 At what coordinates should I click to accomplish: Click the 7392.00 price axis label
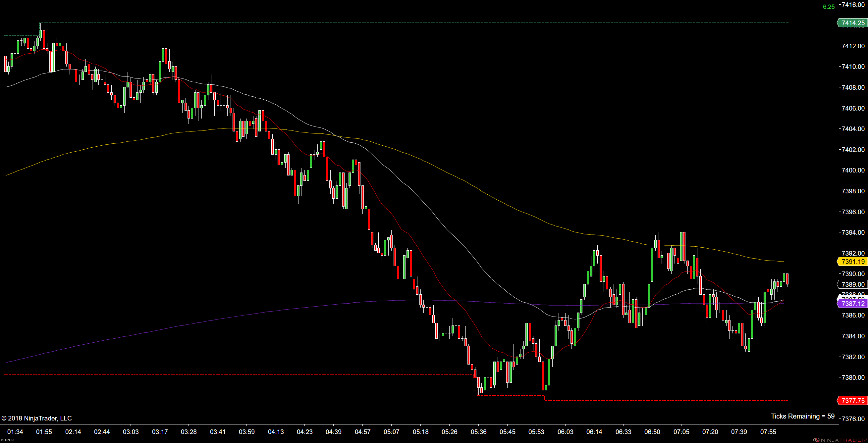pyautogui.click(x=853, y=254)
